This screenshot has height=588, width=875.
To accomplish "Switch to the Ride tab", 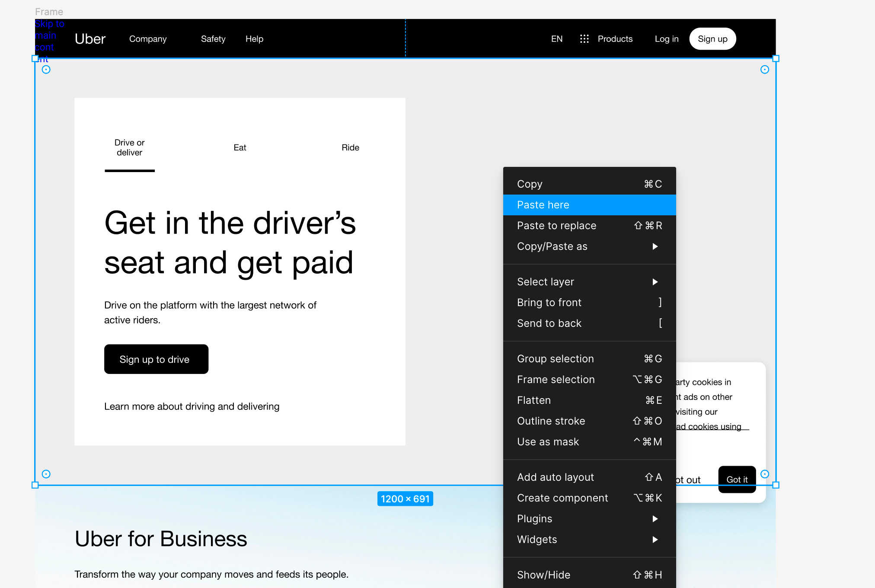I will pyautogui.click(x=350, y=148).
